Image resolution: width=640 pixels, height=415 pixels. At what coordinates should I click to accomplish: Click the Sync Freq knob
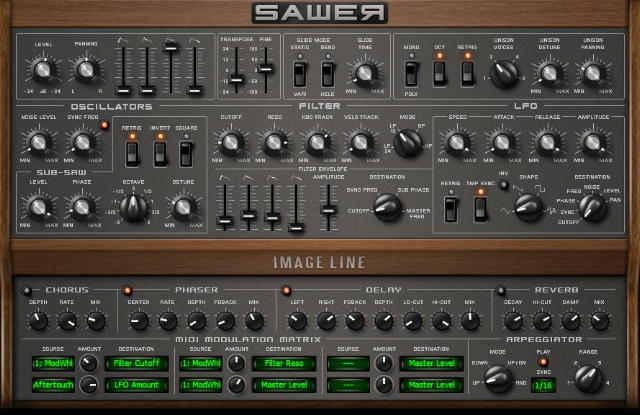pos(82,143)
